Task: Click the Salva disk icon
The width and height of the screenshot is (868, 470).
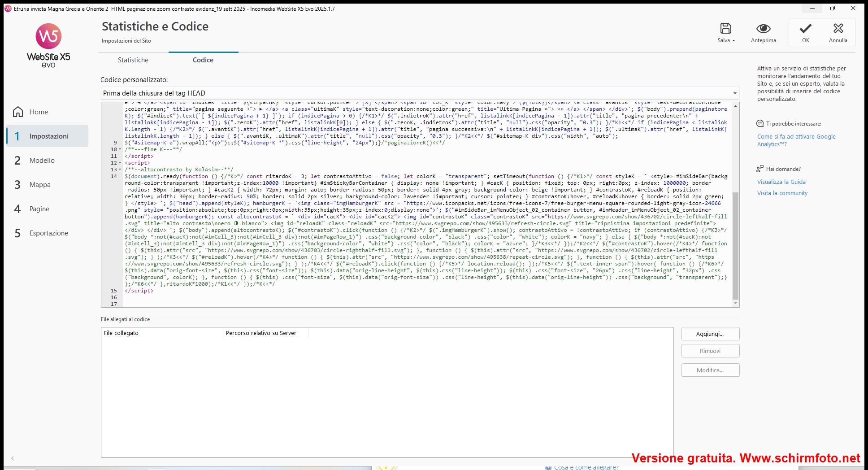Action: 725,28
